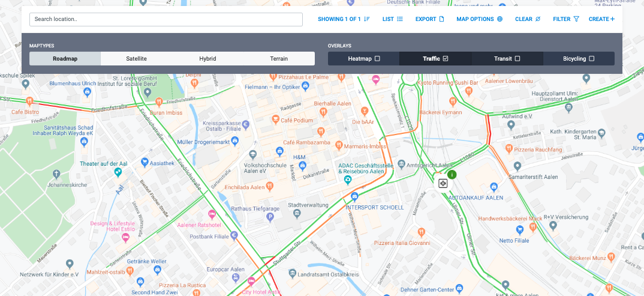
Task: Click the Dehner Garten-Center shopping pin
Action: pyautogui.click(x=460, y=288)
